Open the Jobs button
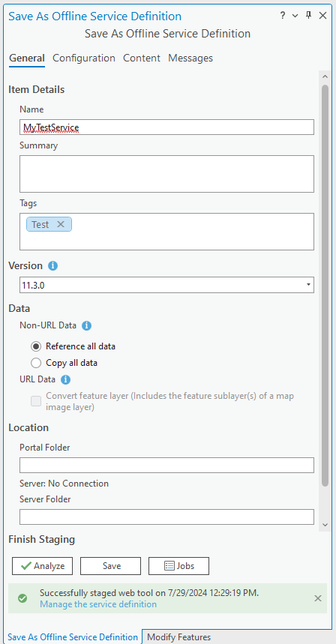 [178, 566]
